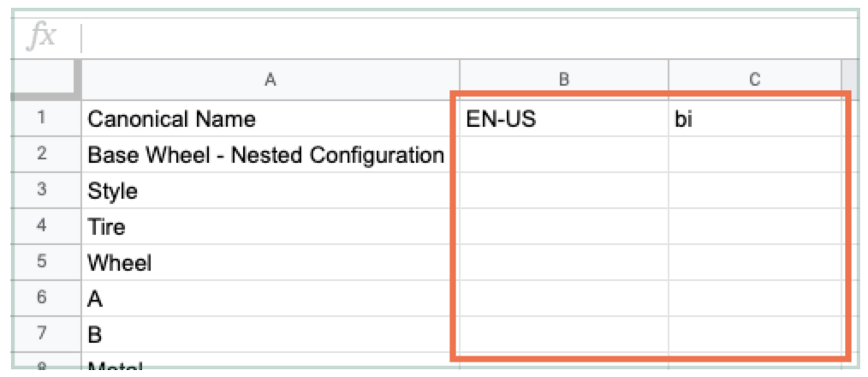The image size is (868, 377).
Task: Select column B header
Action: point(564,80)
